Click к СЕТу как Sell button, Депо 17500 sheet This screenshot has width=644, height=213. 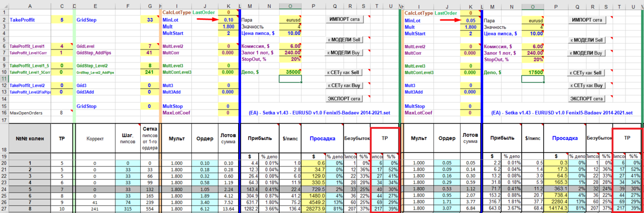coord(587,72)
